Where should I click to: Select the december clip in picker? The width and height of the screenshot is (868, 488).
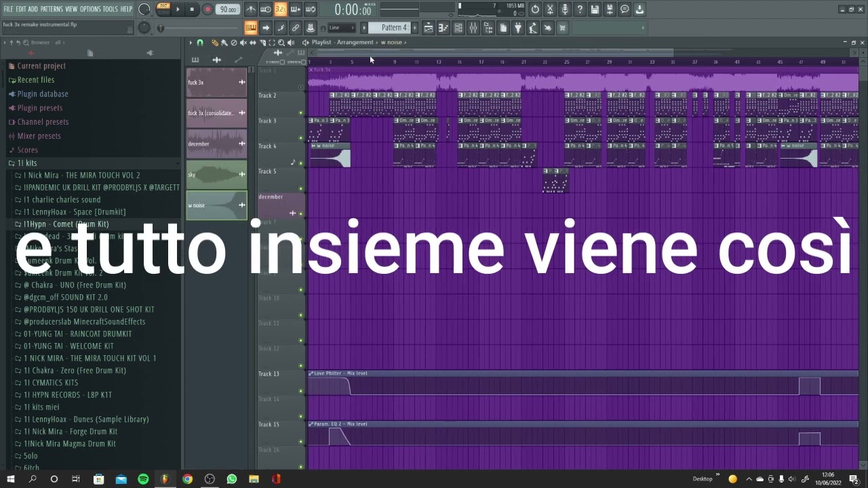[x=217, y=144]
